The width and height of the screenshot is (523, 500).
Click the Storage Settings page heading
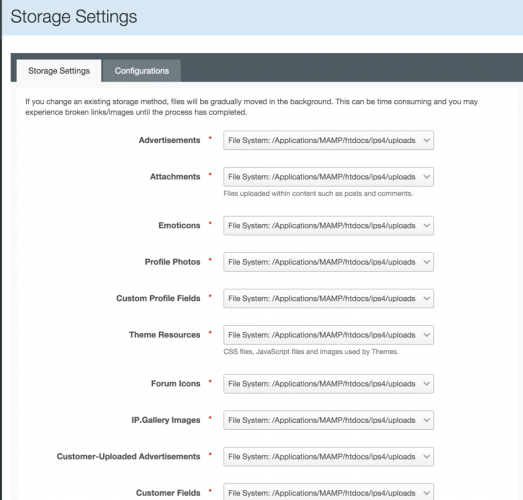point(74,17)
